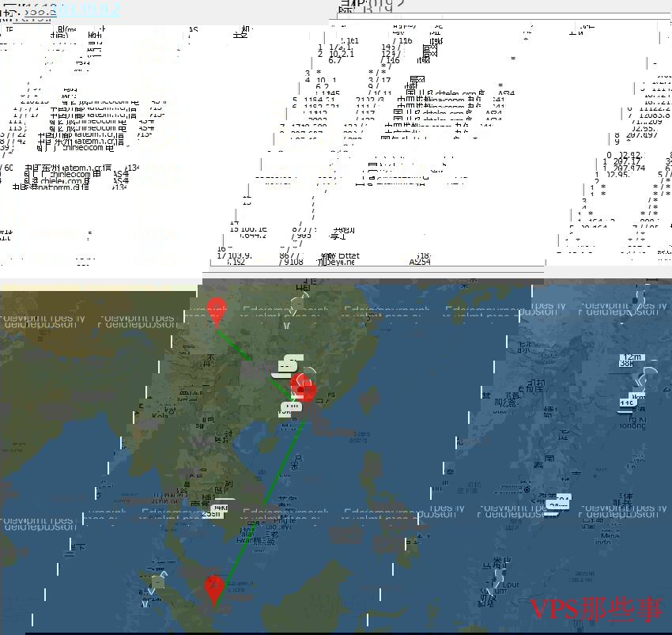Viewport: 672px width, 635px height.
Task: Click the northernmost red map pin
Action: coord(216,311)
